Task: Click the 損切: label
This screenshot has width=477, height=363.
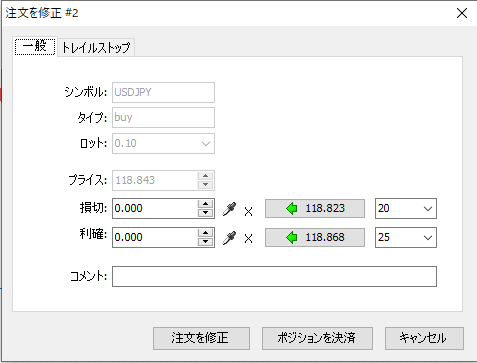Action: point(93,208)
